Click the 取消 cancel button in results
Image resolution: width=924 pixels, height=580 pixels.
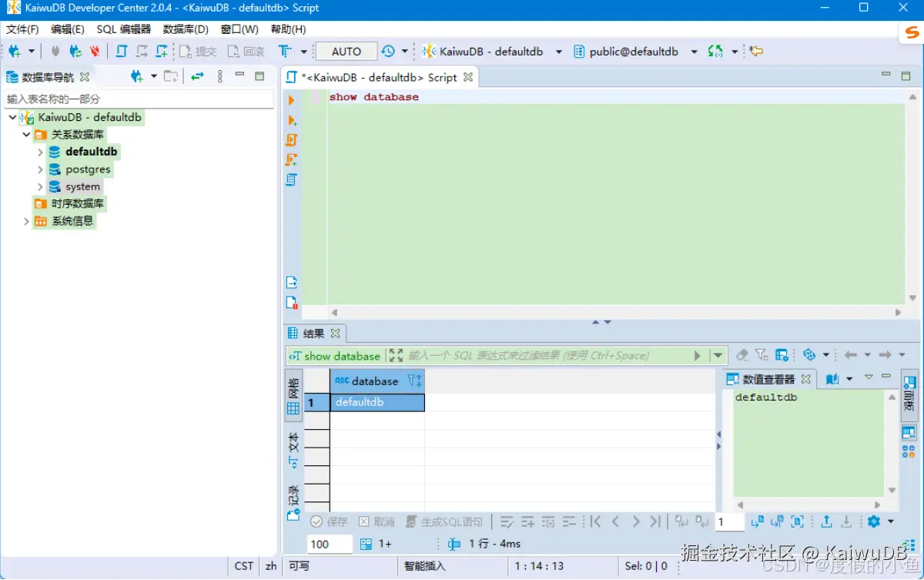(377, 521)
